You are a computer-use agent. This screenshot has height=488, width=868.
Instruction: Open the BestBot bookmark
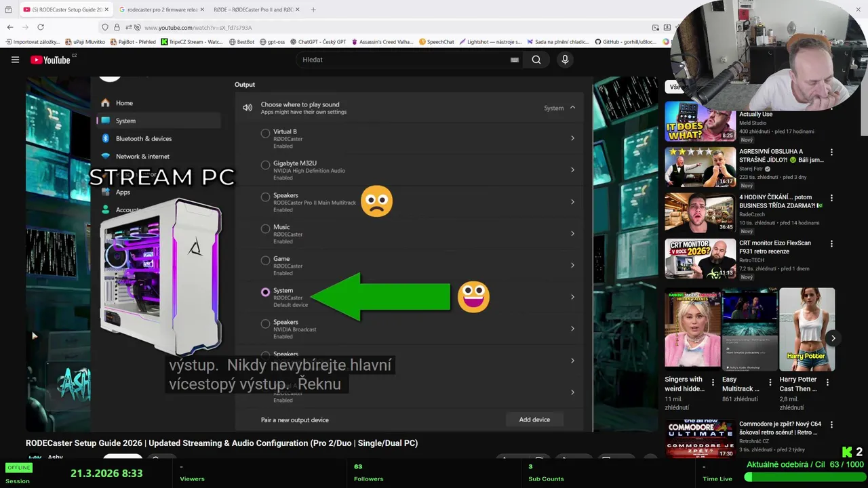click(x=241, y=41)
